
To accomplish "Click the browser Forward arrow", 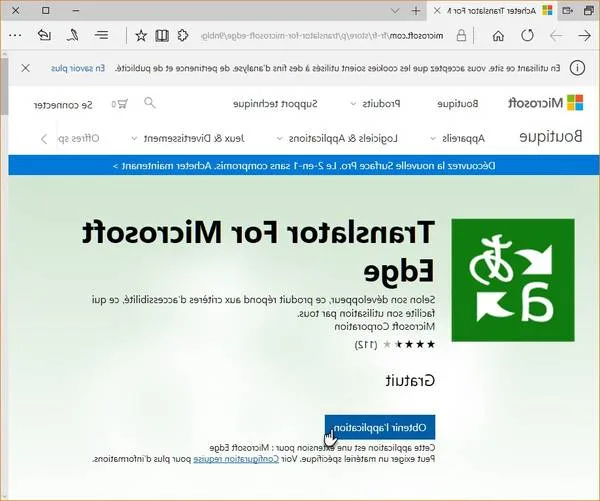I will tap(556, 36).
